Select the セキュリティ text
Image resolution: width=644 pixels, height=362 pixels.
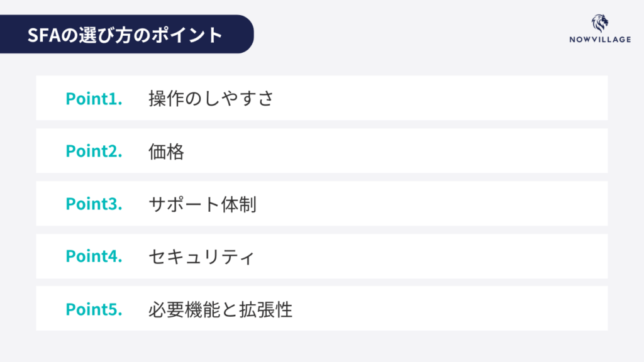click(x=201, y=257)
